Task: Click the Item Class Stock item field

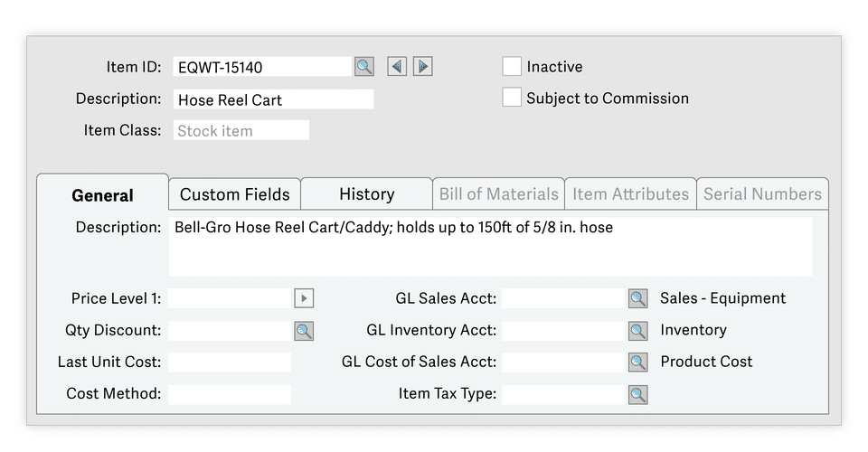Action: (x=241, y=130)
